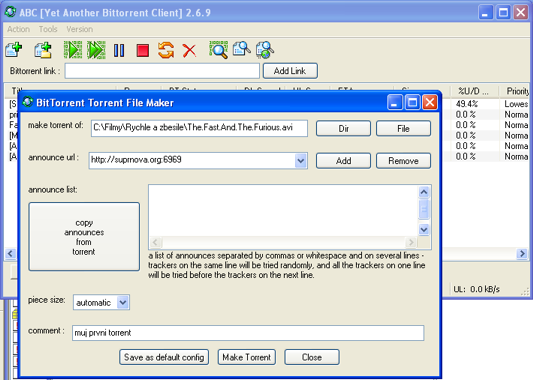Click main window list scroll left arrow

[x=10, y=254]
